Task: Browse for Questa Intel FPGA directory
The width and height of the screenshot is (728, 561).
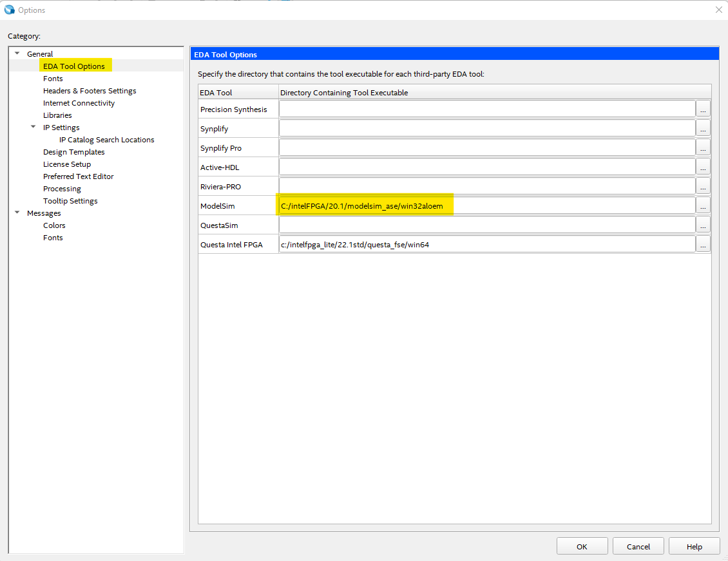Action: point(703,245)
